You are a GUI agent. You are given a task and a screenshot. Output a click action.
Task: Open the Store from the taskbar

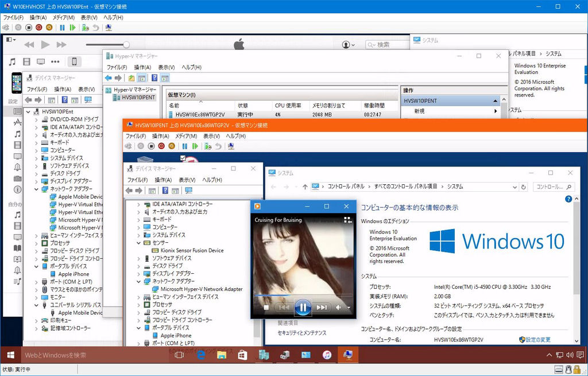coord(243,355)
